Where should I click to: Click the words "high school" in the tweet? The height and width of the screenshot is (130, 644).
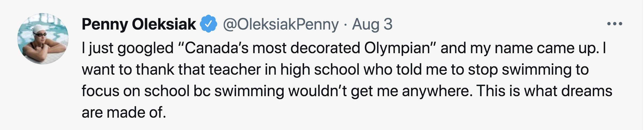point(320,69)
